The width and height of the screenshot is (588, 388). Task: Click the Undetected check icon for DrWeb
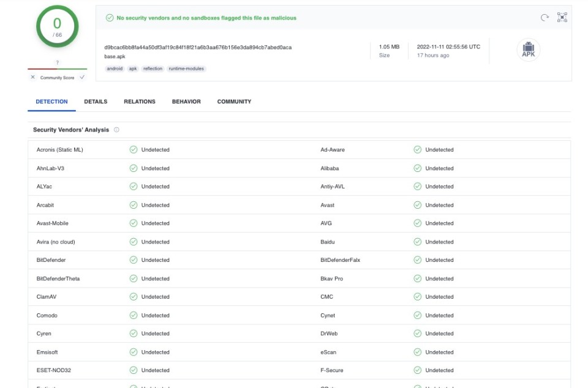[417, 334]
